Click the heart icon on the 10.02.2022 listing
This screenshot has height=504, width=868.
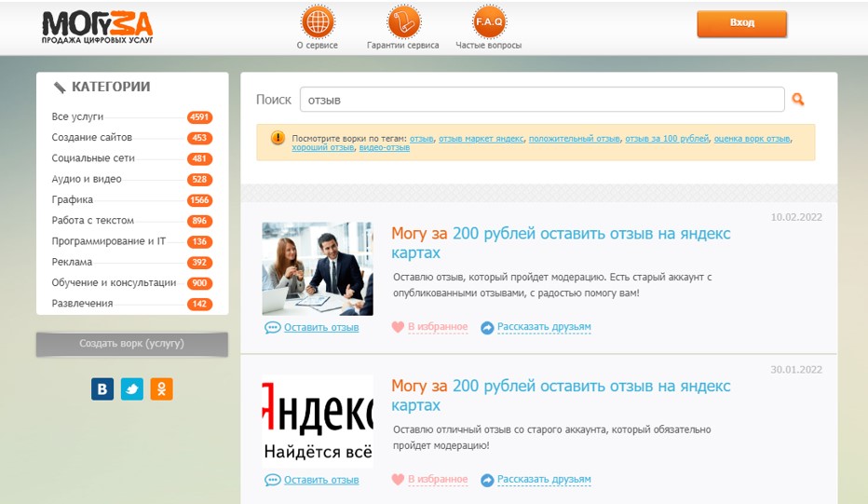point(398,327)
